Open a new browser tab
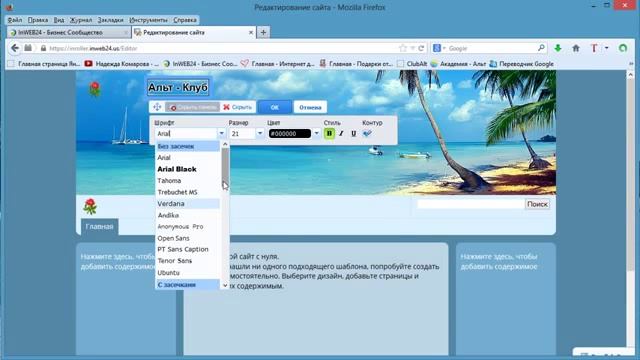This screenshot has width=640, height=360. [x=263, y=32]
